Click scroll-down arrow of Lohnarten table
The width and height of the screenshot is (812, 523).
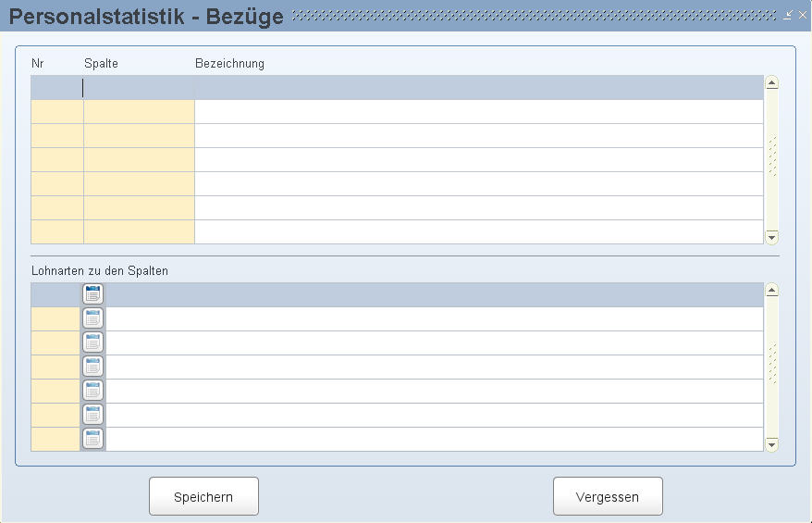[x=771, y=444]
